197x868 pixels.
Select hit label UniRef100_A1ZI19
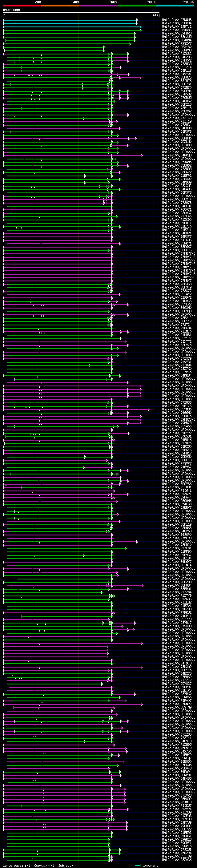point(176,121)
